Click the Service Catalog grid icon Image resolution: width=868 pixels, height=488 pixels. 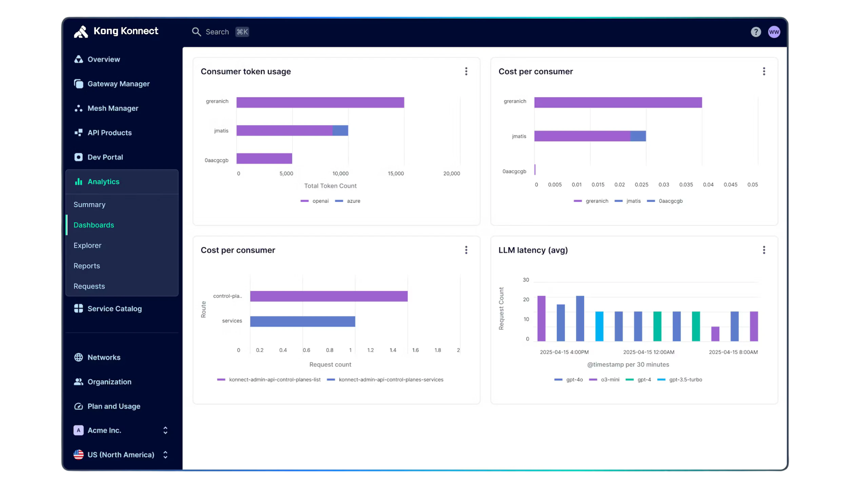coord(79,308)
